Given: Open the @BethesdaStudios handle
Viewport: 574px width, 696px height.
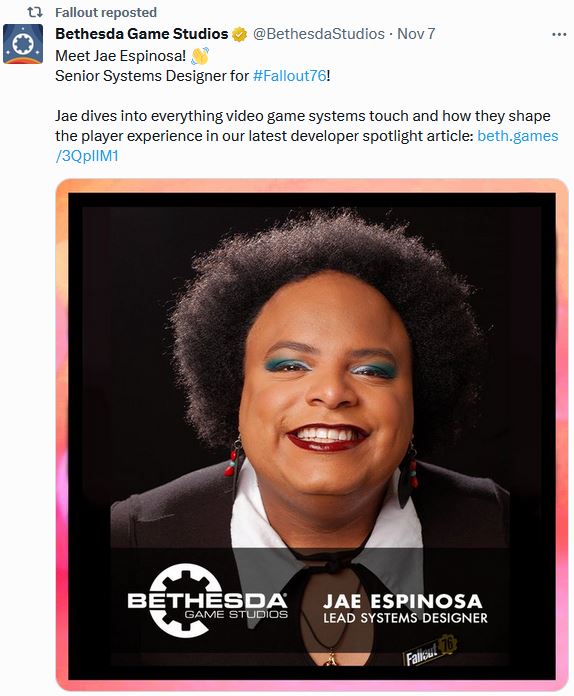Looking at the screenshot, I should (318, 34).
